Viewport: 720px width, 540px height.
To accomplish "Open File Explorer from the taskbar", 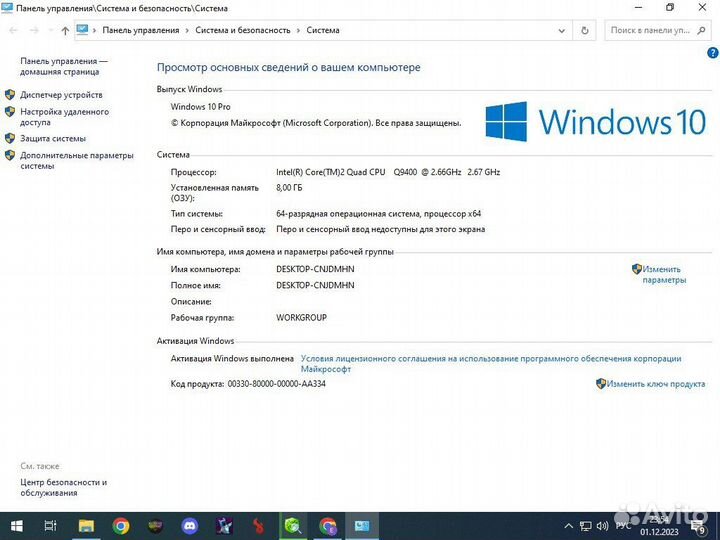I will [86, 526].
